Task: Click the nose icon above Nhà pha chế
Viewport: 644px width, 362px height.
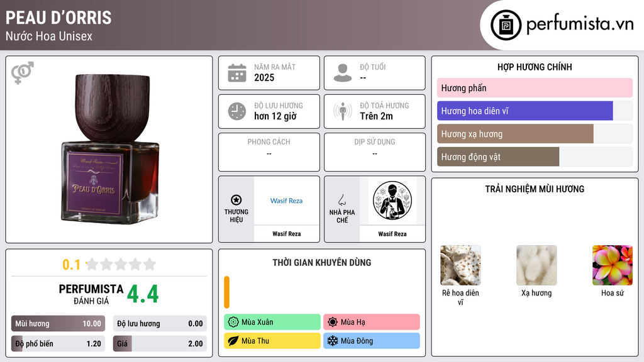Action: [341, 200]
